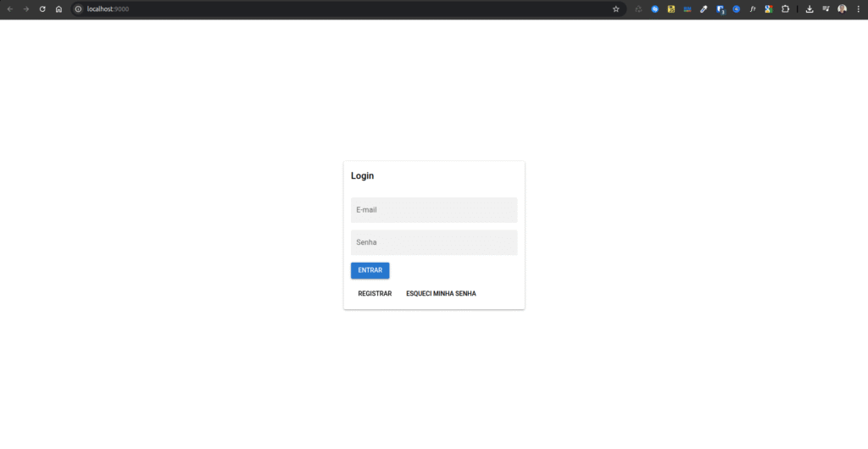
Task: Open the shield extension with badge 3
Action: (721, 9)
